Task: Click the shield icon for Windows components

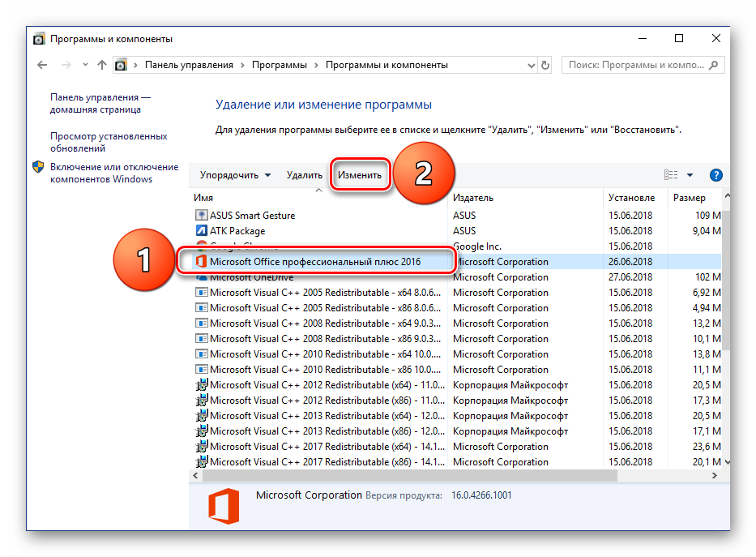Action: (38, 167)
